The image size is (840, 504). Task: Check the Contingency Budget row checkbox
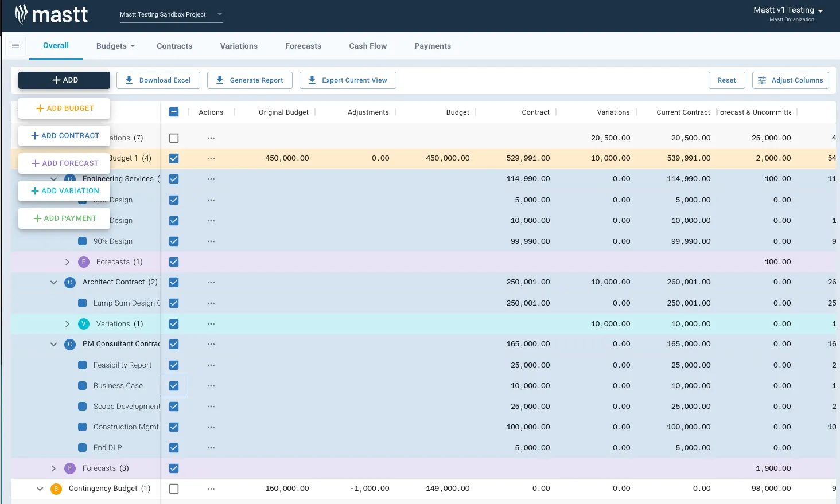tap(174, 489)
